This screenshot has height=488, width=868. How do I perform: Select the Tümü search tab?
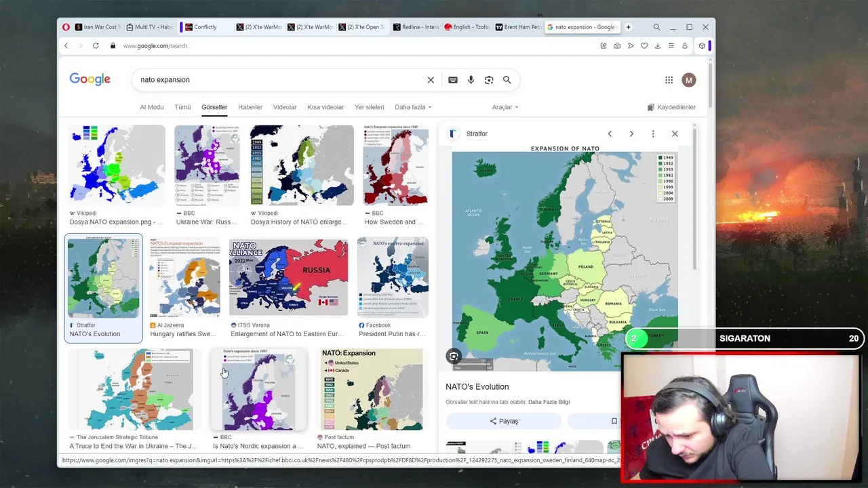[182, 107]
